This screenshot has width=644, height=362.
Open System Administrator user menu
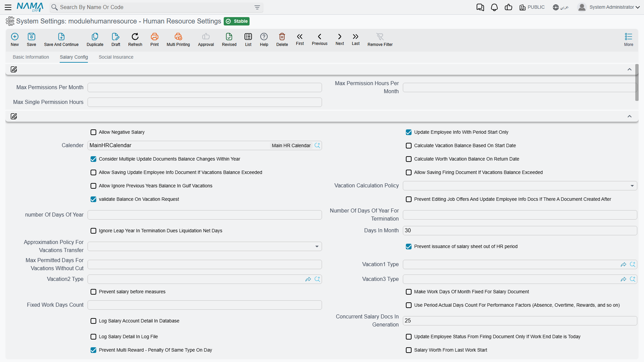(x=608, y=7)
